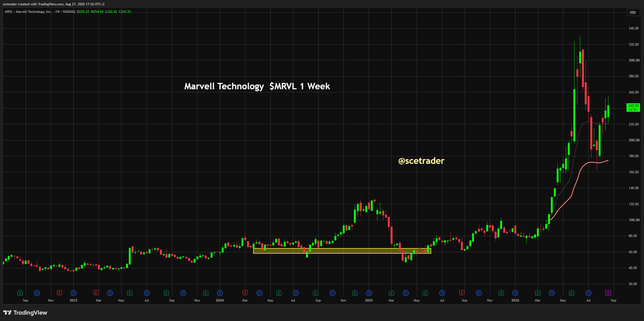Viewport: 644px width, 321px height.
Task: Select the yellow support zone rectangle
Action: [342, 251]
